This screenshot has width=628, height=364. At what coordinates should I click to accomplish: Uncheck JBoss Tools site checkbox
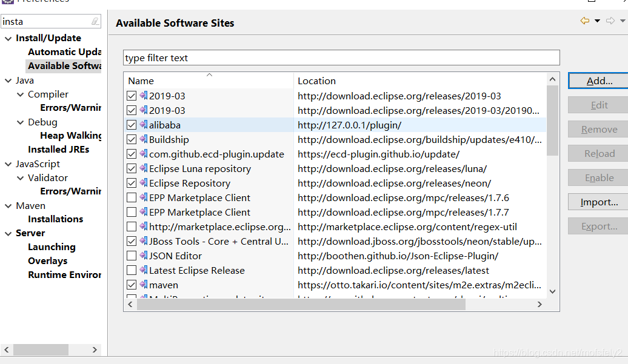(x=132, y=241)
